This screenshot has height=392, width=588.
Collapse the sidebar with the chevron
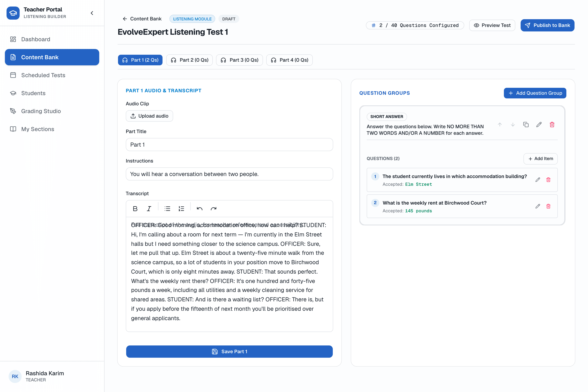92,13
